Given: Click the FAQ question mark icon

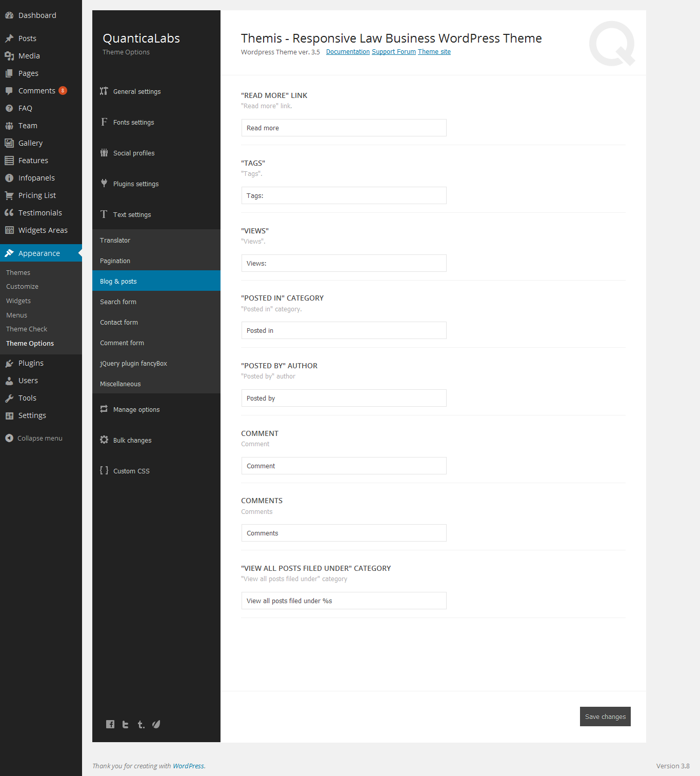Looking at the screenshot, I should coord(9,108).
